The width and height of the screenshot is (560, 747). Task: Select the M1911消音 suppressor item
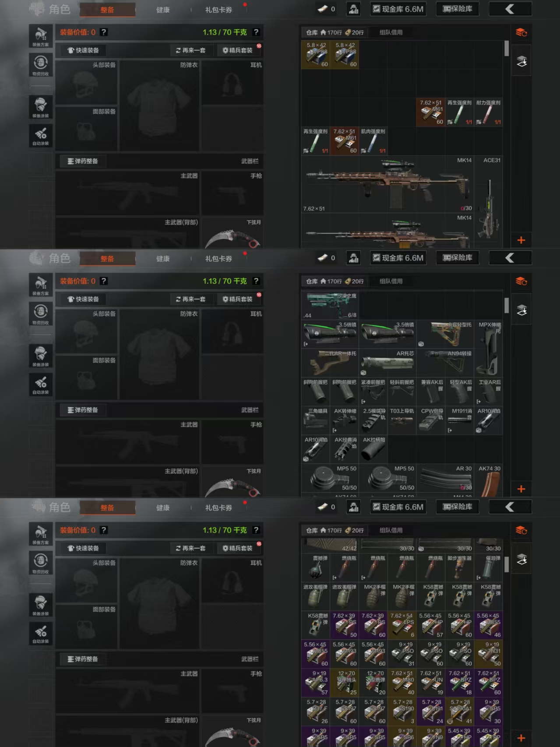(460, 421)
